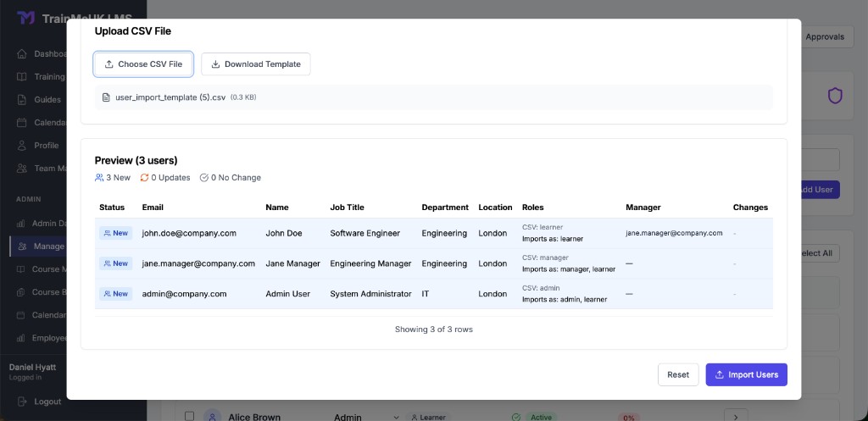Click the Manage Users icon in sidebar

pyautogui.click(x=22, y=247)
